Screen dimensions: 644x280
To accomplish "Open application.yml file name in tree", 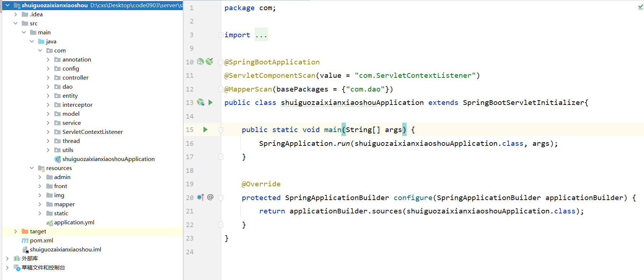I will (74, 222).
